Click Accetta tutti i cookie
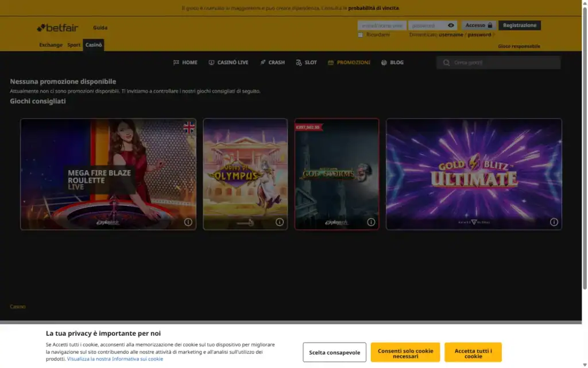This screenshot has height=368, width=588. point(473,352)
